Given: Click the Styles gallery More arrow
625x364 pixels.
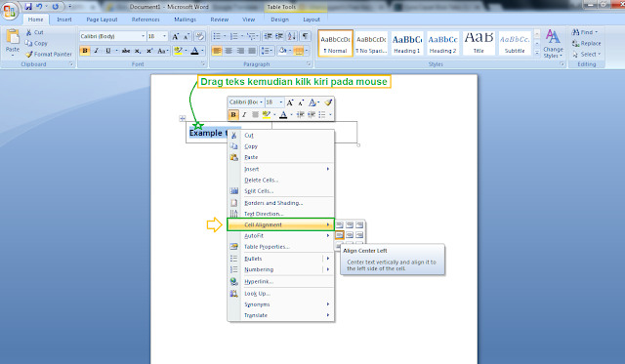Looking at the screenshot, I should tap(537, 53).
